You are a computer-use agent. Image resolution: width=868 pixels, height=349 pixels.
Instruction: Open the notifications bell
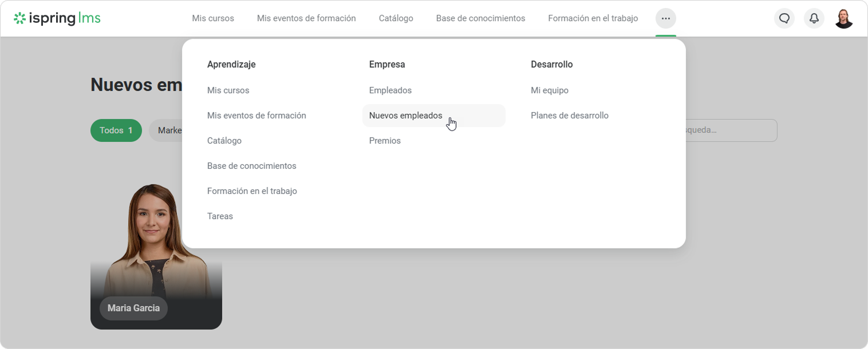[814, 18]
